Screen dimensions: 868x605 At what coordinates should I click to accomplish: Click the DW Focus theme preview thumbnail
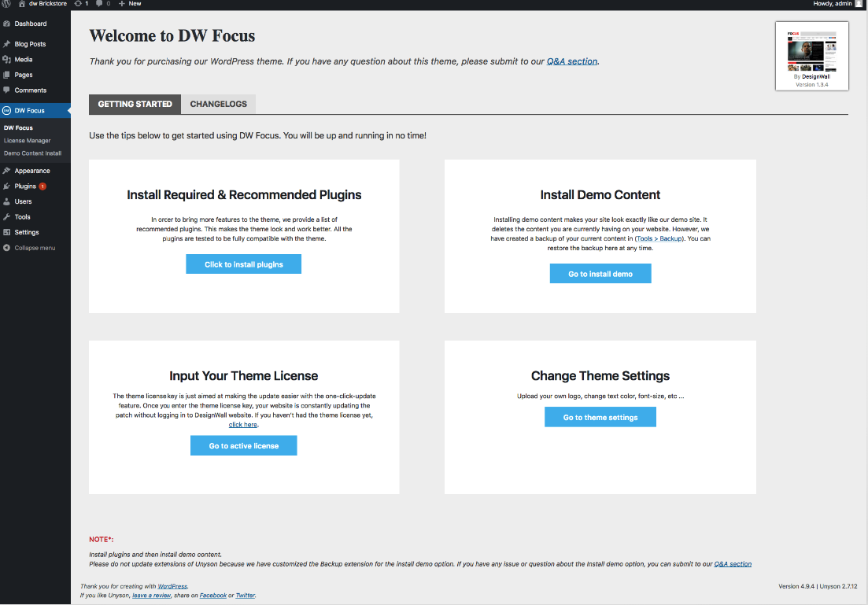click(811, 51)
